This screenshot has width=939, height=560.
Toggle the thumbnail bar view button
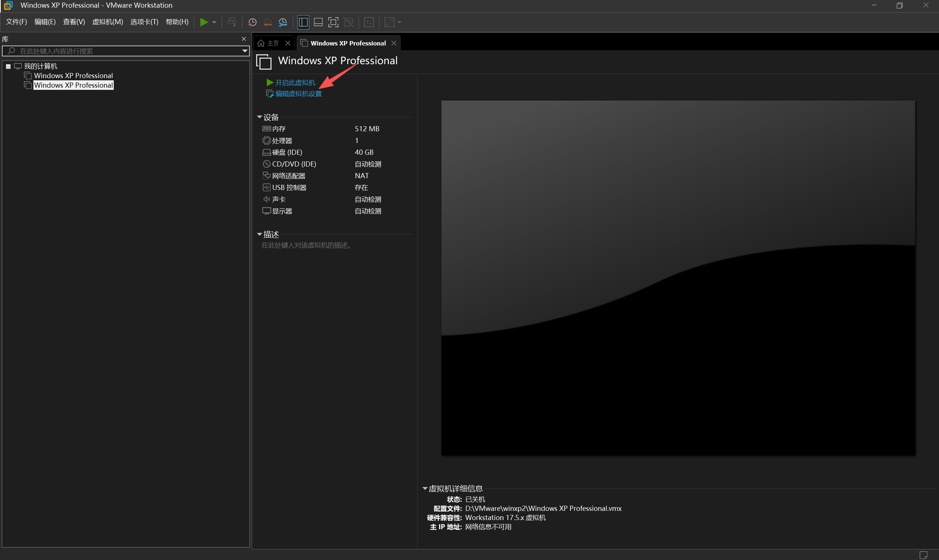pos(318,22)
